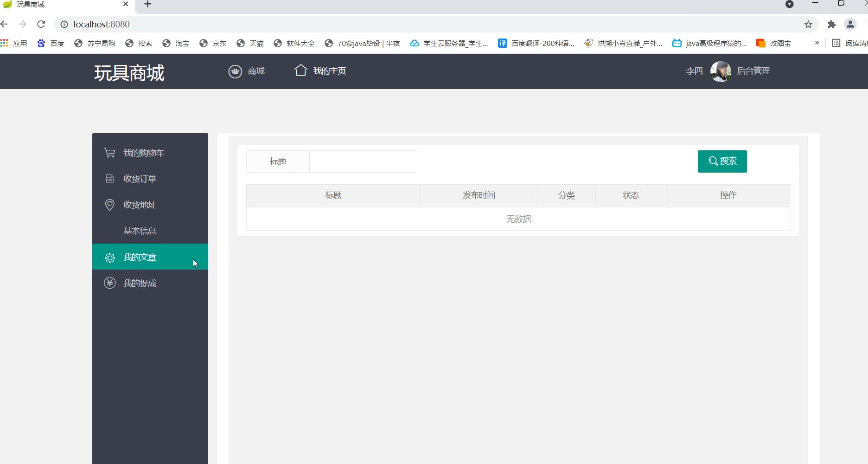Screen dimensions: 868x464
Task: Select 收货订单 in sidebar
Action: [150, 179]
